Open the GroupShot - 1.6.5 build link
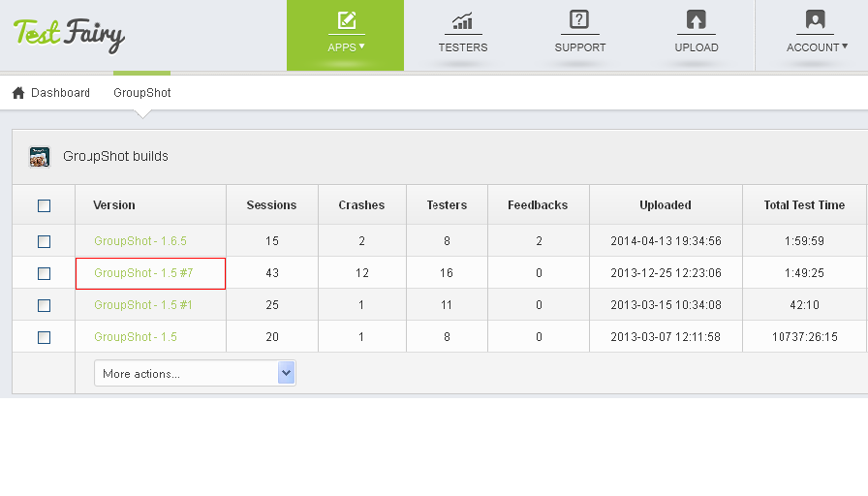The height and width of the screenshot is (496, 868). coord(140,241)
